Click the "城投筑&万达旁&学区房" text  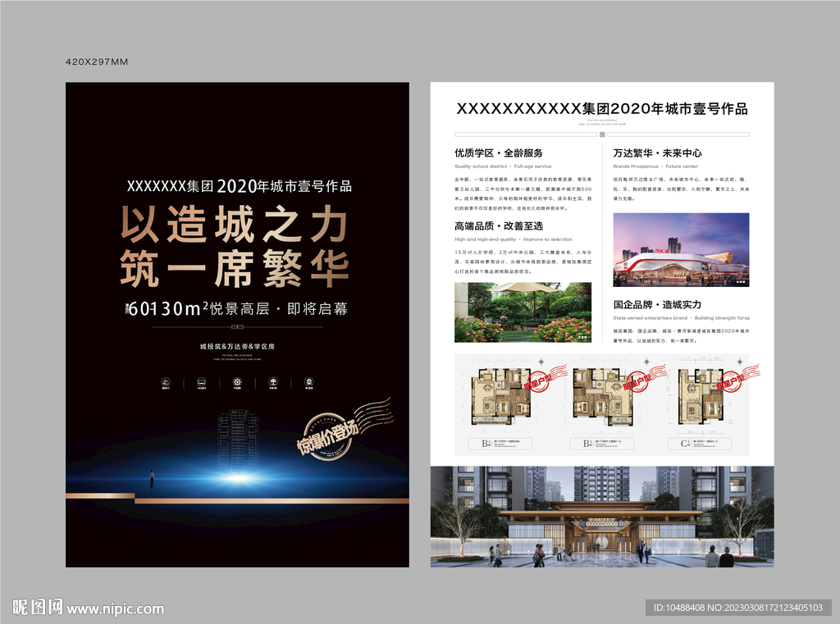tap(237, 347)
